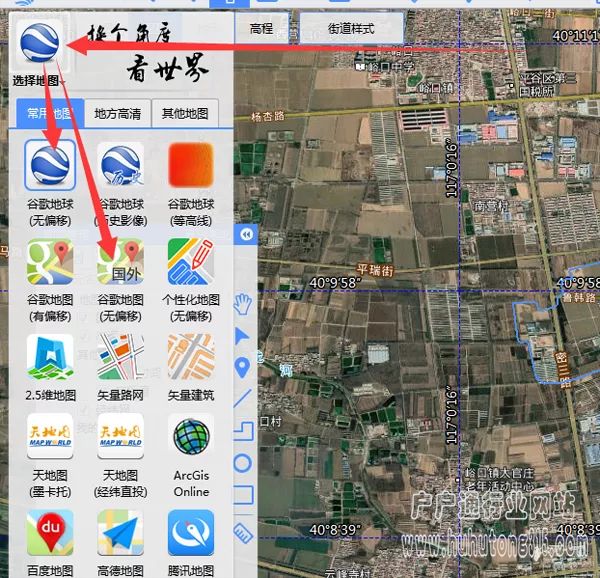Viewport: 600px width, 578px height.
Task: Select the ruler measure tool
Action: coord(243,532)
